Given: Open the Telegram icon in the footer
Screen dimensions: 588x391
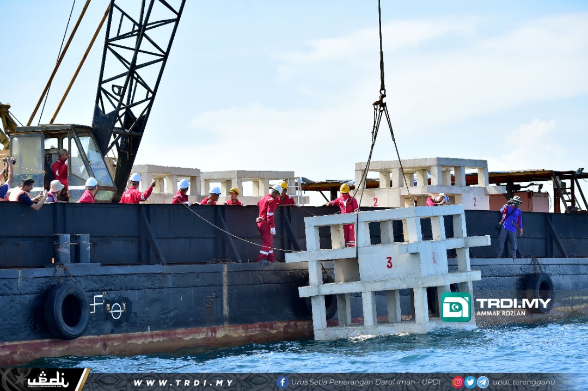Looking at the screenshot, I should tap(482, 382).
